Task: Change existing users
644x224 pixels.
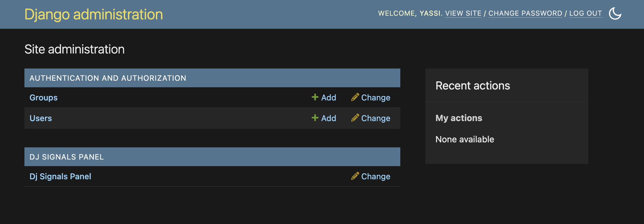Action: tap(376, 118)
